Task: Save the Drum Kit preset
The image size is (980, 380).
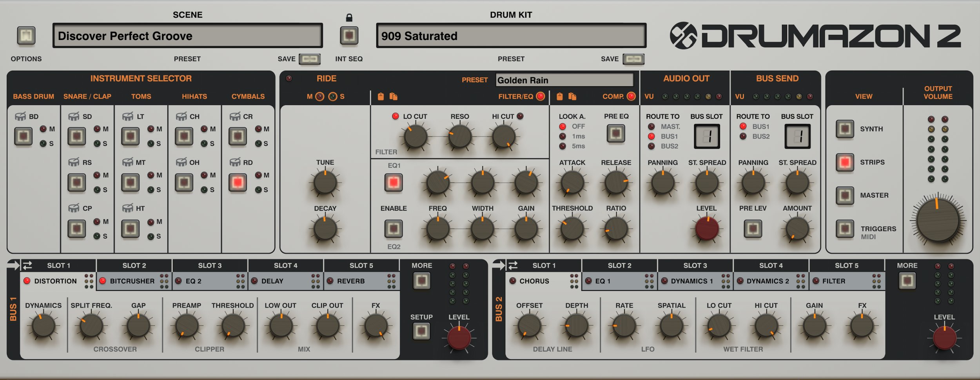Action: (x=633, y=59)
